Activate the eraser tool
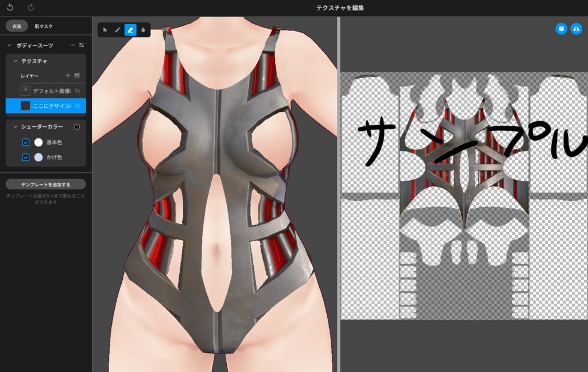This screenshot has width=588, height=372. 130,30
